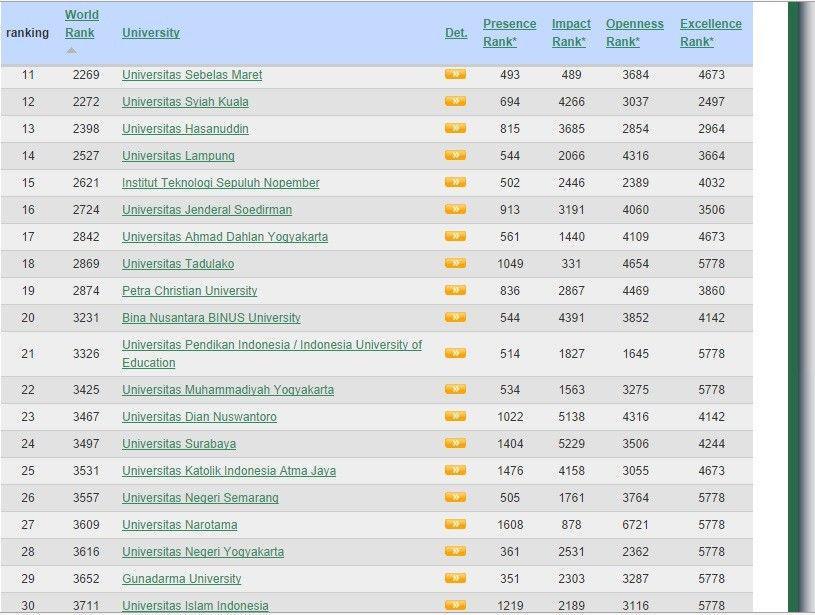The width and height of the screenshot is (815, 615).
Task: Open Universitas Tadulako link
Action: (x=178, y=264)
